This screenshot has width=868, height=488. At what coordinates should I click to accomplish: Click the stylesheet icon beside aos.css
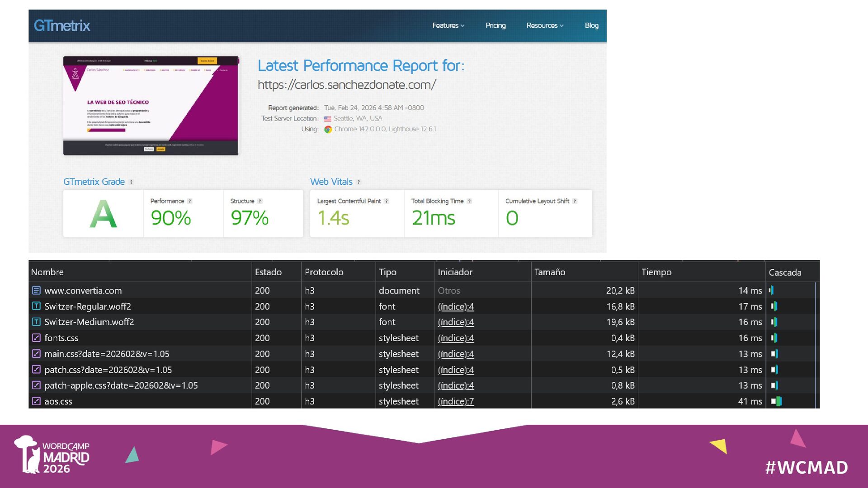(x=36, y=401)
